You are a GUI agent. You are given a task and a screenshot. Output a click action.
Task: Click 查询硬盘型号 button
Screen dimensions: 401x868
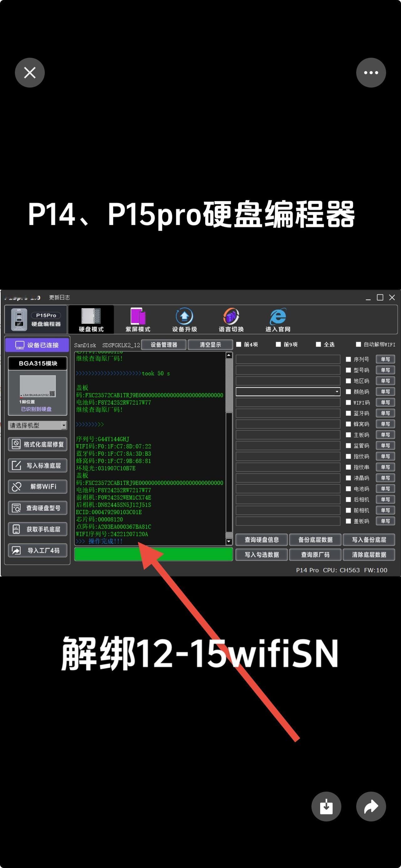[x=37, y=508]
